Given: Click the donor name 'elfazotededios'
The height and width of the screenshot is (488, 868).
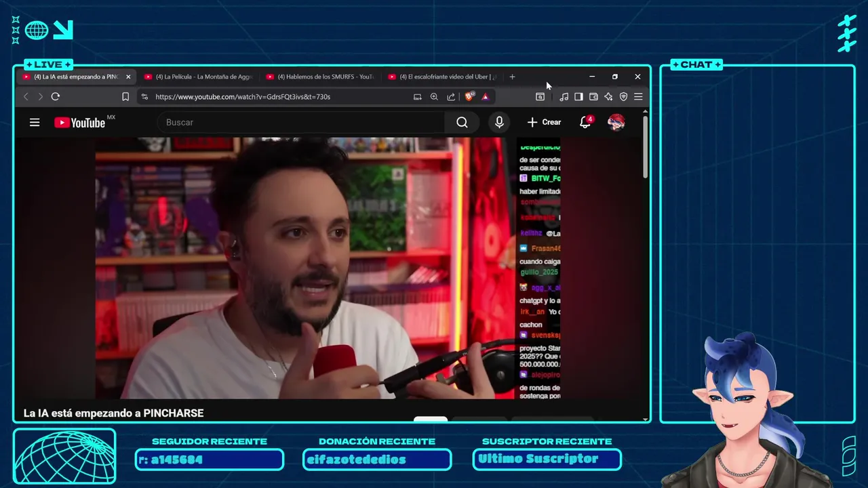Looking at the screenshot, I should (356, 460).
